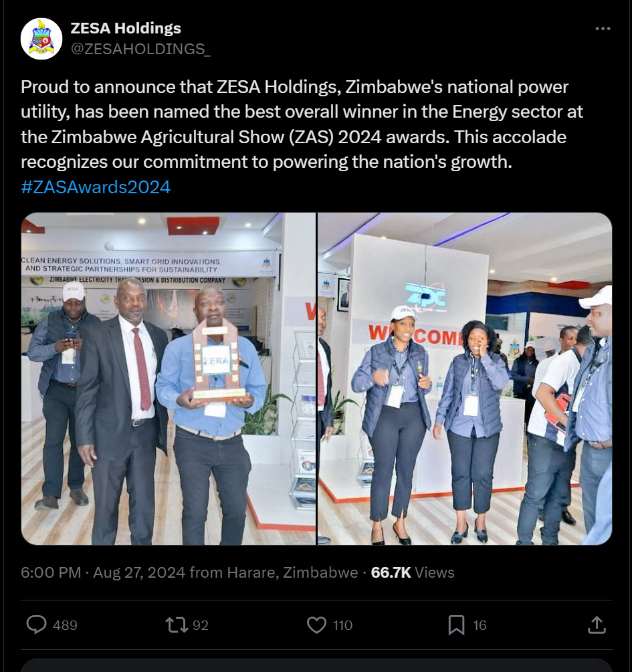Click the 92 reposts count
Screen dimensions: 632x672
click(200, 625)
